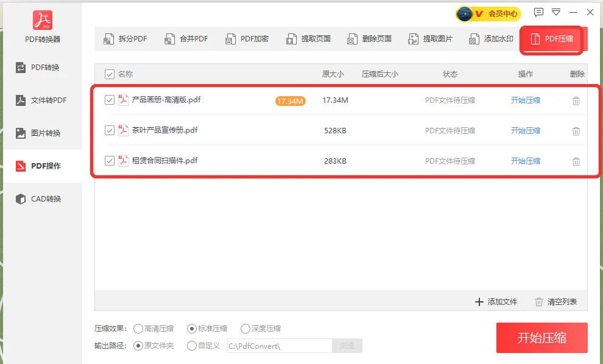603x364 pixels.
Task: Click the 添加文件 button
Action: coord(496,302)
